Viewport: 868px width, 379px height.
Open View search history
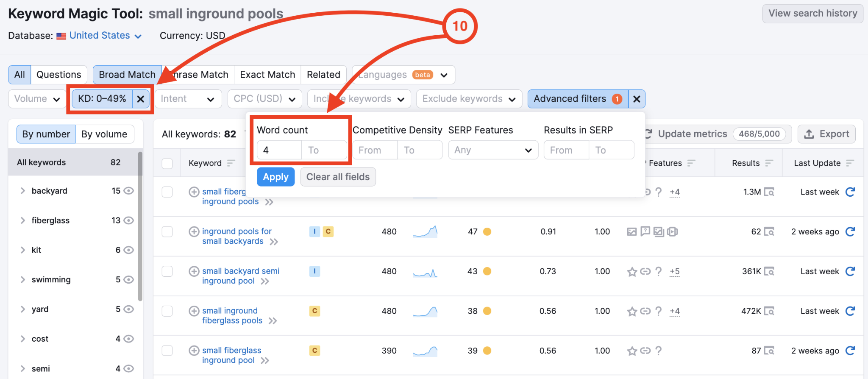(x=812, y=14)
